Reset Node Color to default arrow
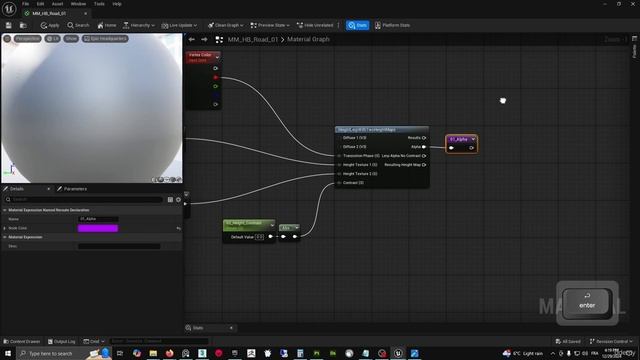640x360 pixels. click(x=178, y=228)
